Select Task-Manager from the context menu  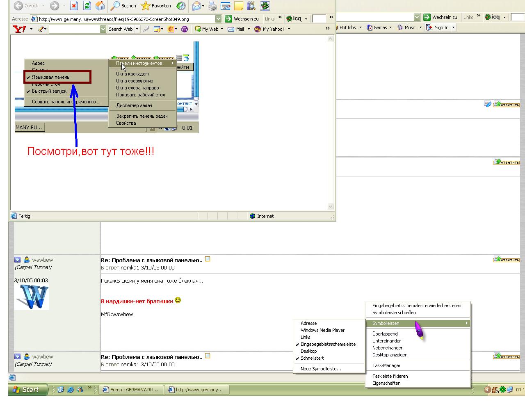point(386,365)
